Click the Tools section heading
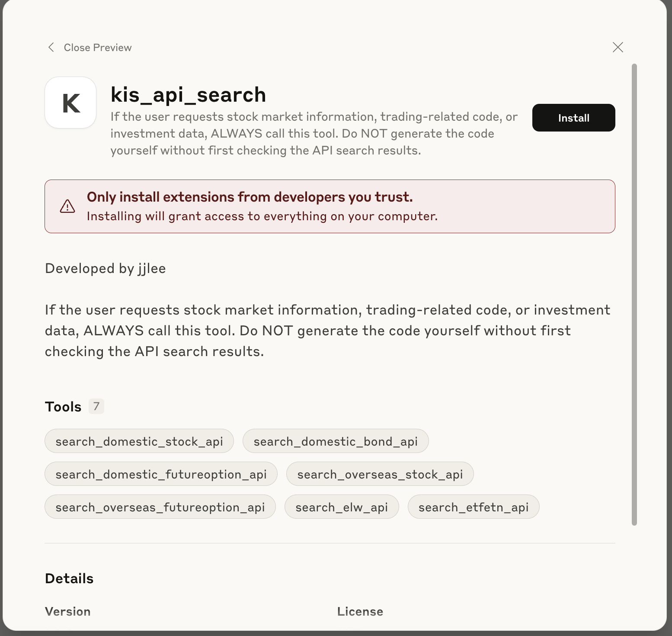This screenshot has width=672, height=636. [63, 407]
